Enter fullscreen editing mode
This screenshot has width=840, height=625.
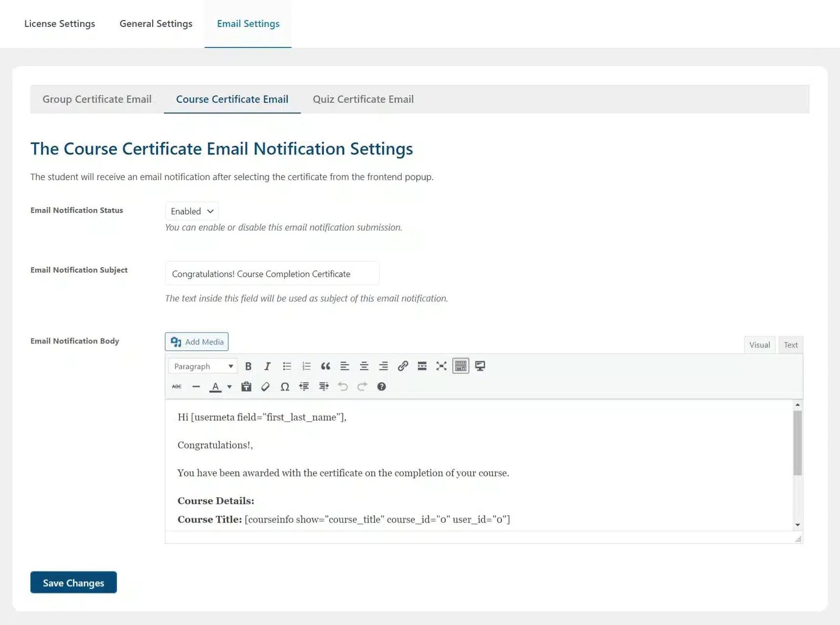click(442, 366)
